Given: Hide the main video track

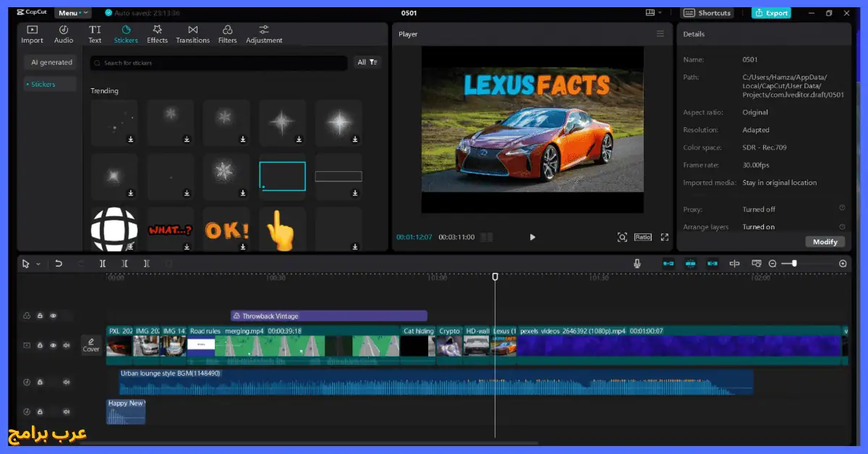Looking at the screenshot, I should coord(53,346).
